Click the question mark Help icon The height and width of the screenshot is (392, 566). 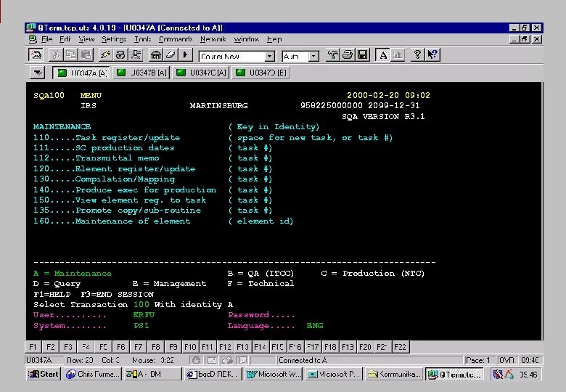(418, 55)
